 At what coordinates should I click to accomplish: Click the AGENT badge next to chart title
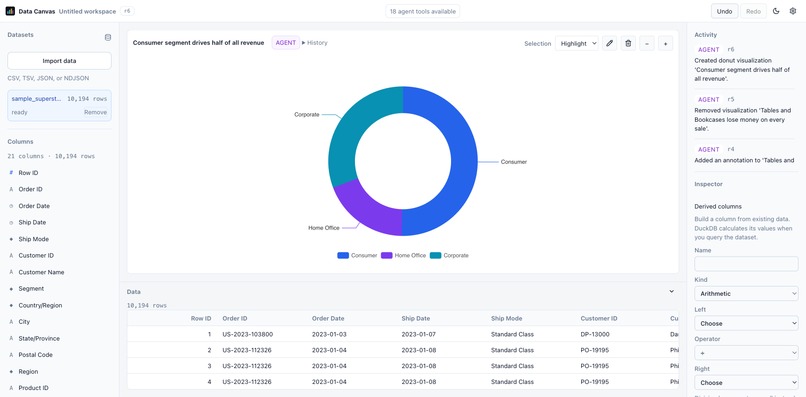click(x=285, y=43)
